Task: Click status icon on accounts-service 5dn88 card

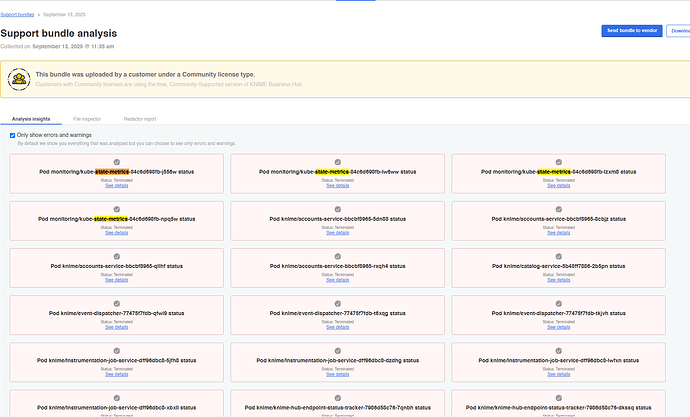Action: [338, 209]
